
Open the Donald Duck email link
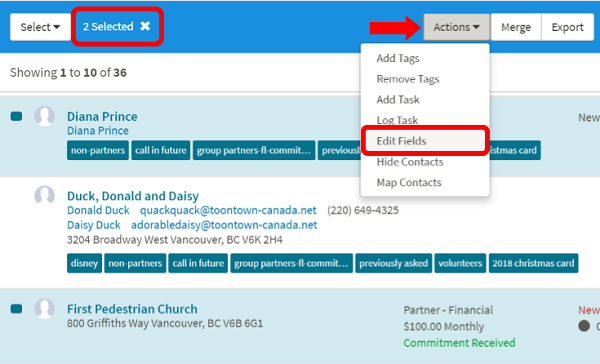(x=228, y=210)
